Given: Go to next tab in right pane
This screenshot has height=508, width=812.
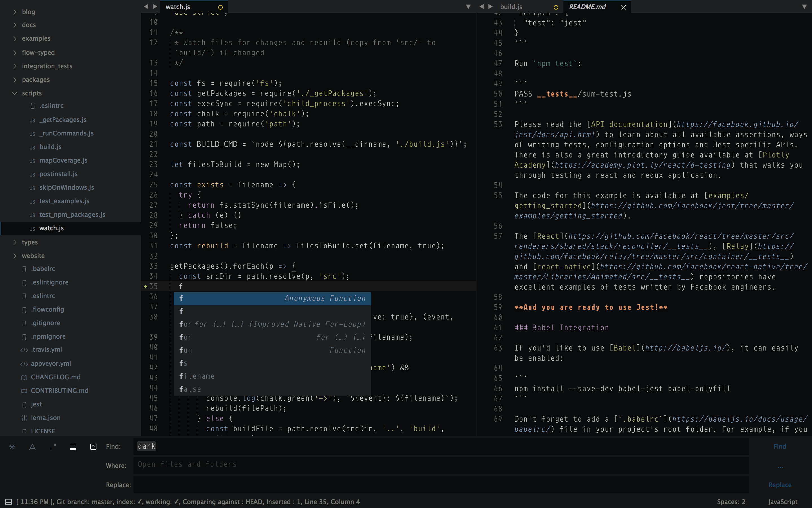Looking at the screenshot, I should point(490,6).
